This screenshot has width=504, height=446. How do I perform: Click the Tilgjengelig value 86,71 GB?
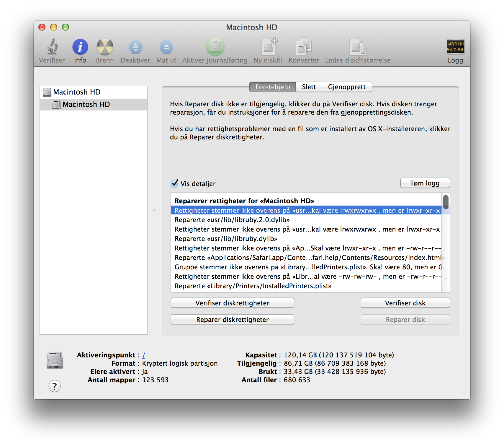tap(335, 363)
